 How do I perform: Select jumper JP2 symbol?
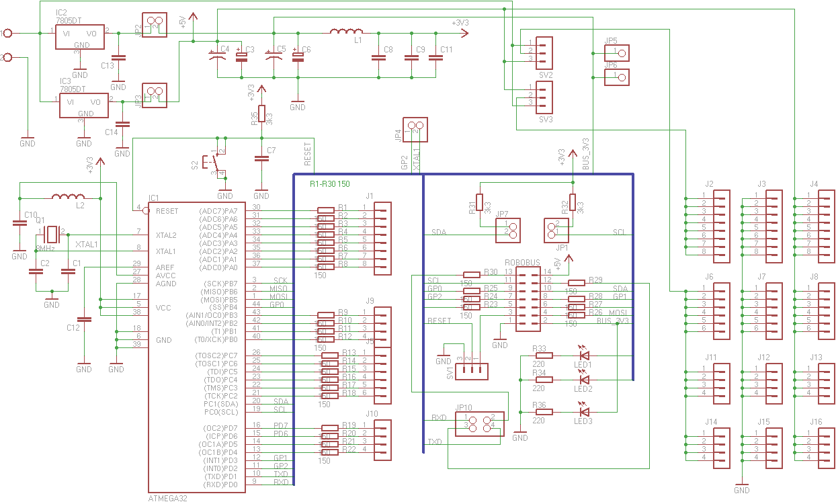pos(155,25)
